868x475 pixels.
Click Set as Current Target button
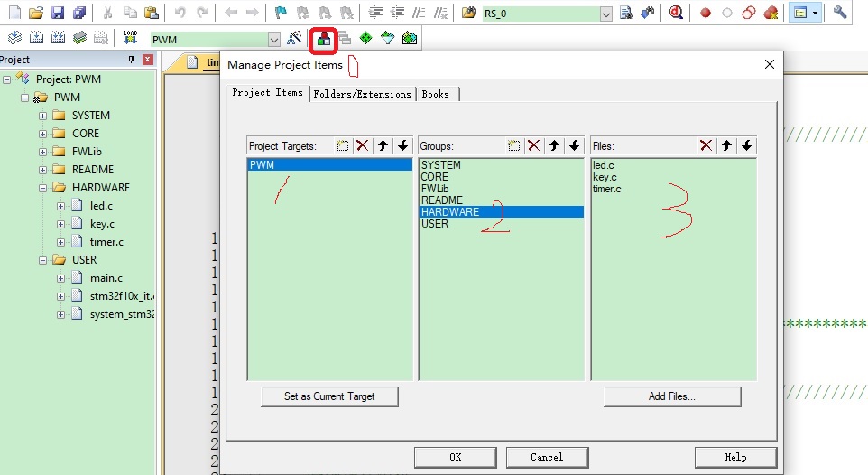(x=329, y=396)
